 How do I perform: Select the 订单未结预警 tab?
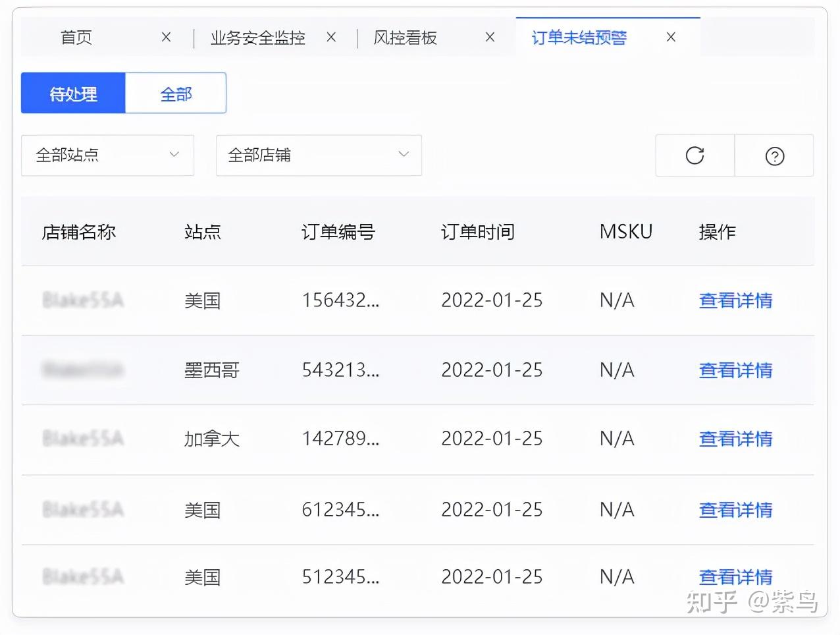point(579,38)
